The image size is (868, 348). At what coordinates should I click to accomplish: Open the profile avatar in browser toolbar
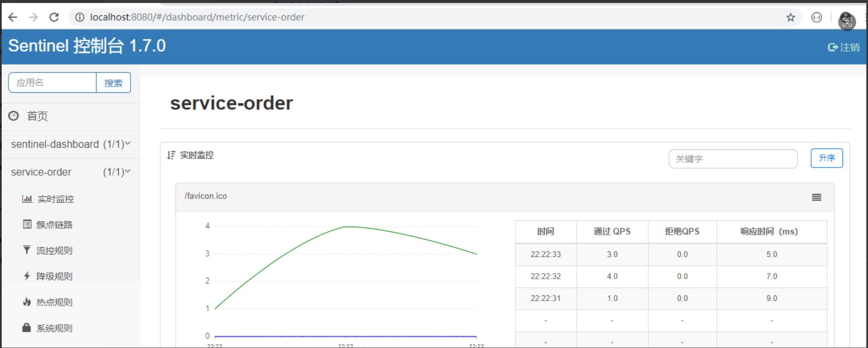tap(846, 20)
